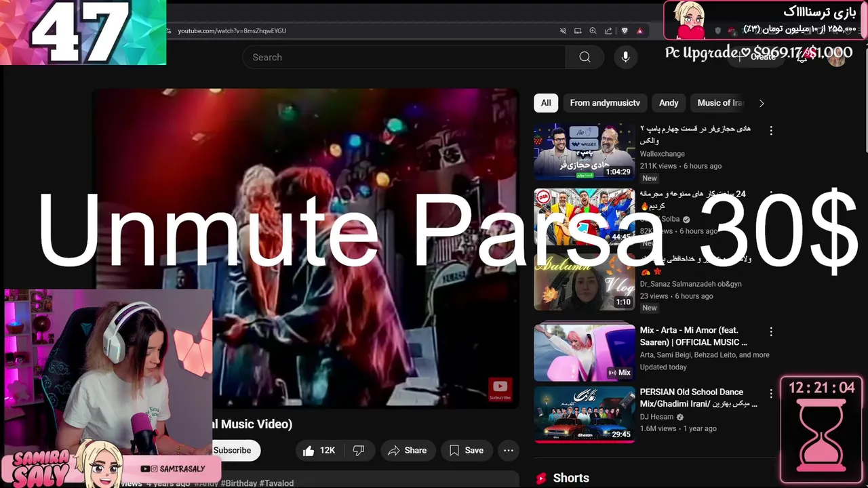Image resolution: width=868 pixels, height=488 pixels.
Task: Click channel name Wallexchange
Action: click(x=663, y=154)
